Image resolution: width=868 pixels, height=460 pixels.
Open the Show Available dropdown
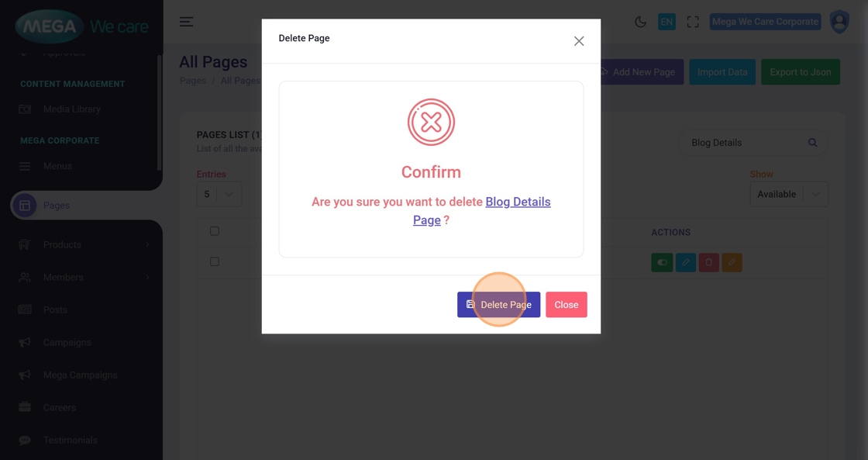(x=788, y=194)
